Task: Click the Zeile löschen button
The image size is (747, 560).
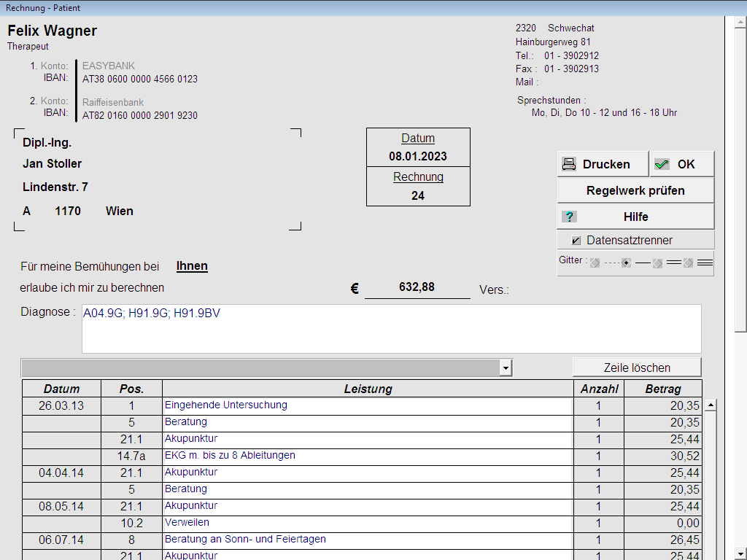Action: pos(636,367)
